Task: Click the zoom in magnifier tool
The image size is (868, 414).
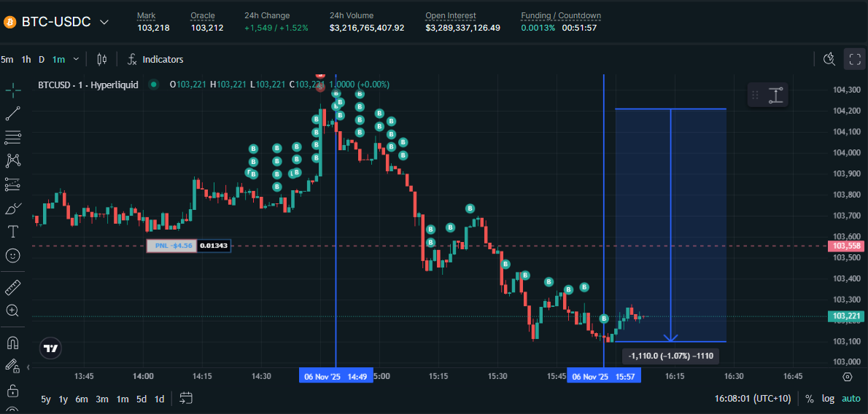Action: [12, 310]
